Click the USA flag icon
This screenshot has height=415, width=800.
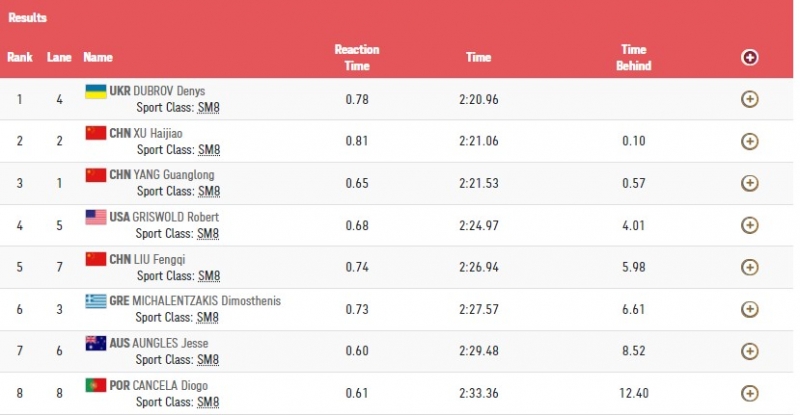(x=95, y=217)
